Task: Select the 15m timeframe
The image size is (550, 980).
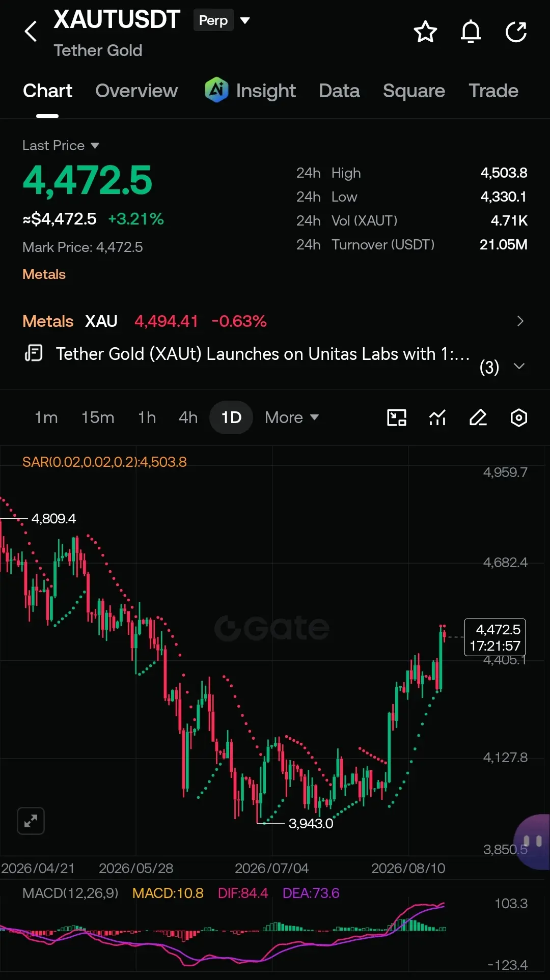Action: (98, 417)
